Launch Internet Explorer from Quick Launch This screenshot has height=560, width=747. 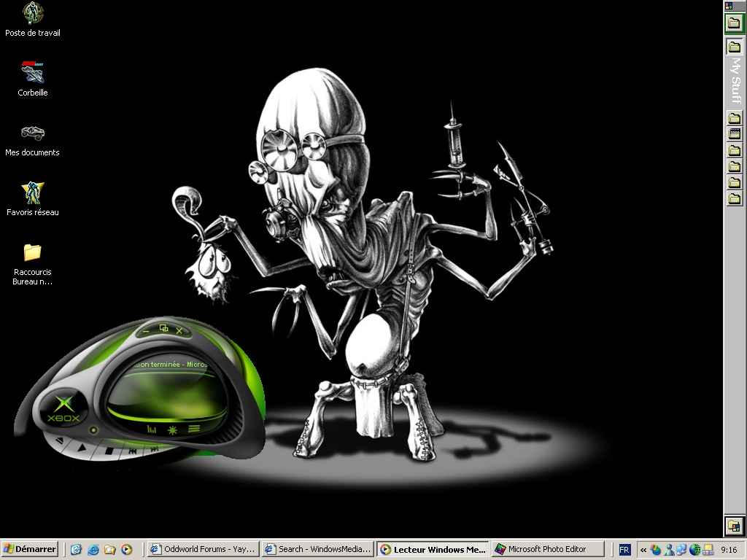93,550
